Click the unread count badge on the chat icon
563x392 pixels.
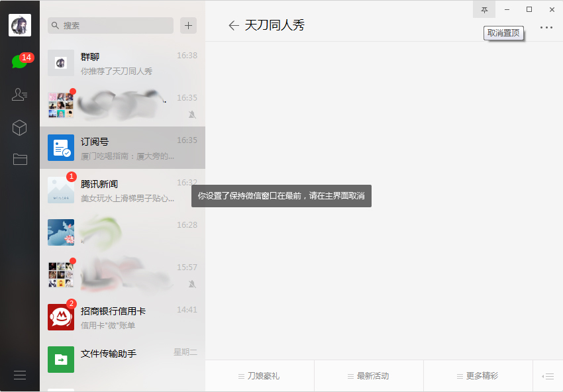pos(26,58)
